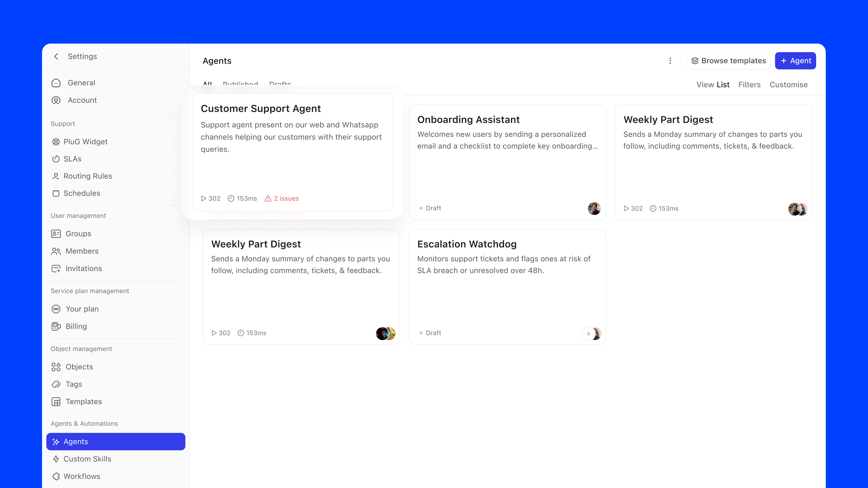Image resolution: width=868 pixels, height=488 pixels.
Task: Click the Members people icon
Action: [56, 251]
